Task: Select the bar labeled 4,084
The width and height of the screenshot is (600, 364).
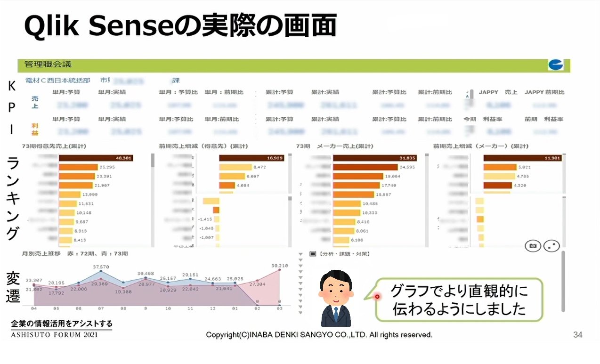Action: (x=227, y=185)
